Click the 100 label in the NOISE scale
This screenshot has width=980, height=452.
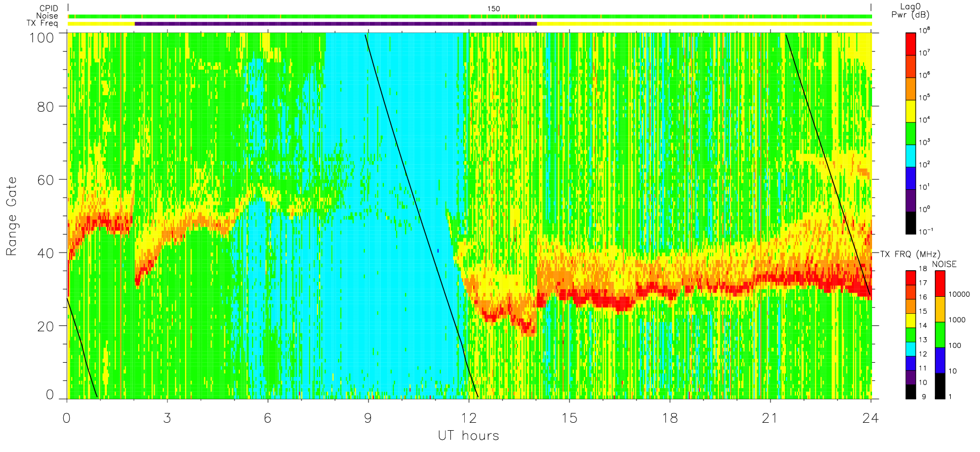[x=955, y=346]
